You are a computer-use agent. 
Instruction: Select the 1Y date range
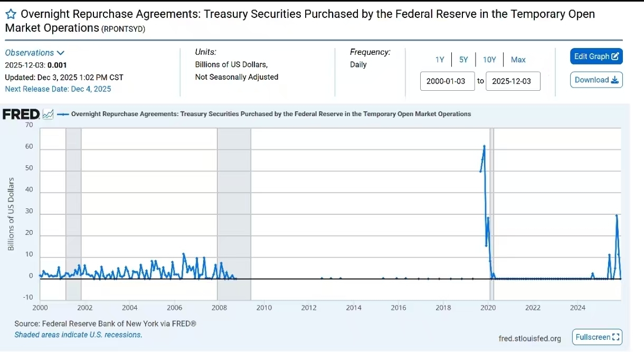pyautogui.click(x=440, y=60)
